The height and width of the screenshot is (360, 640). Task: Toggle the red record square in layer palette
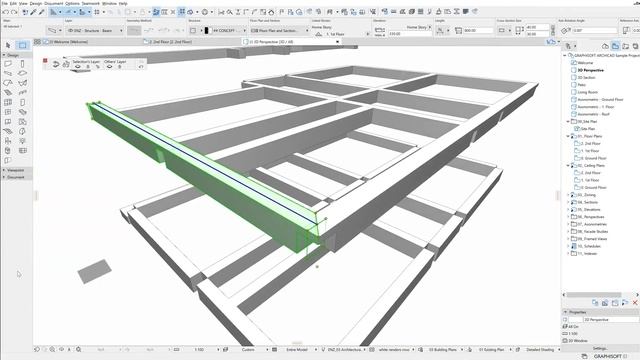tap(45, 61)
